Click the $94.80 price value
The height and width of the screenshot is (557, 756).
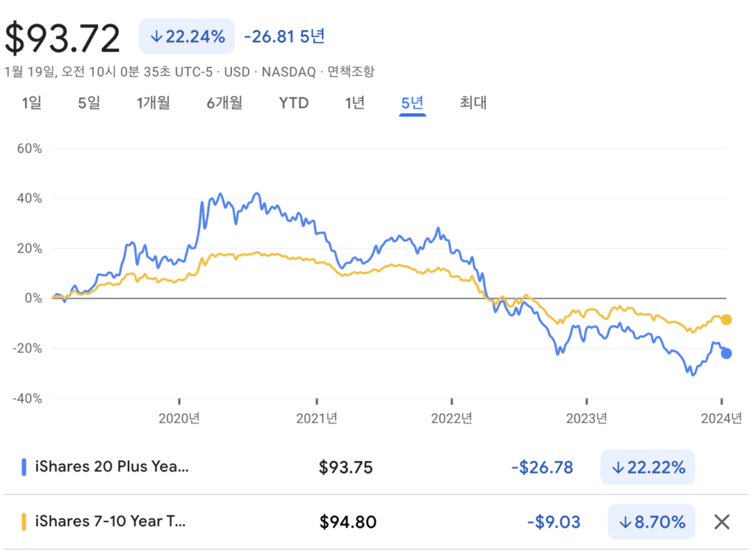[348, 522]
